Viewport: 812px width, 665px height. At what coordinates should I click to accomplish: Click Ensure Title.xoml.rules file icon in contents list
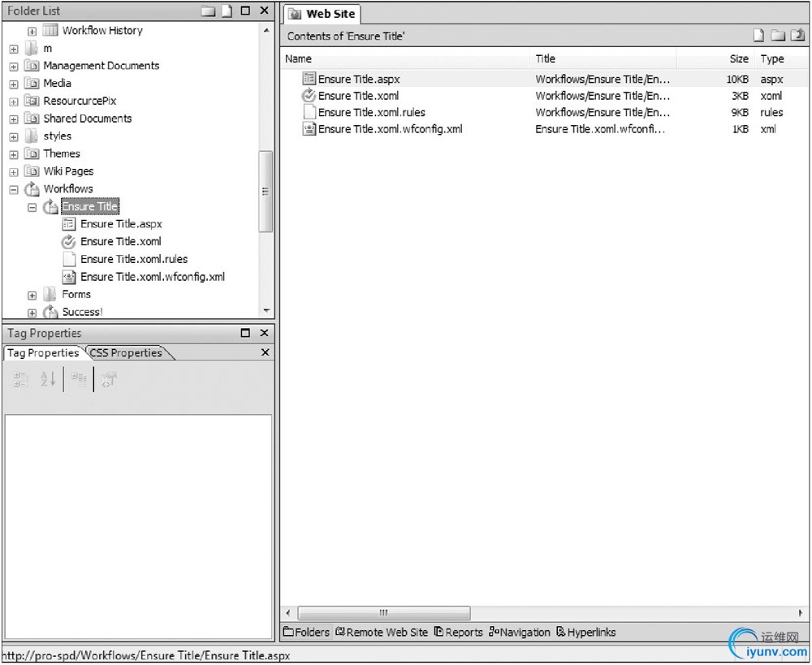(309, 112)
